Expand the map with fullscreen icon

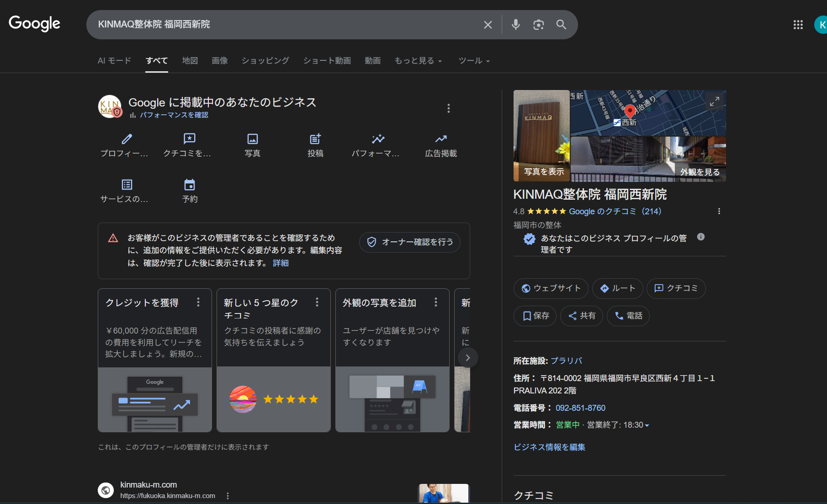click(715, 101)
